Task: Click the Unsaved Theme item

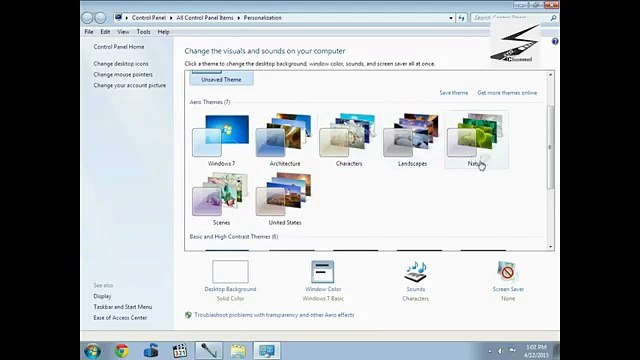Action: [221, 78]
